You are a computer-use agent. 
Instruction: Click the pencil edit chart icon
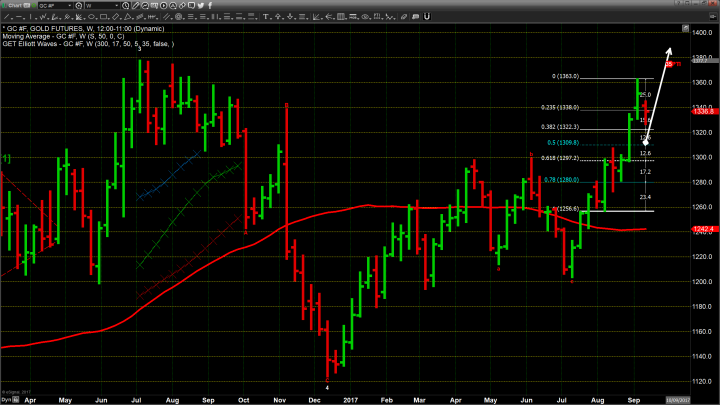[135, 6]
